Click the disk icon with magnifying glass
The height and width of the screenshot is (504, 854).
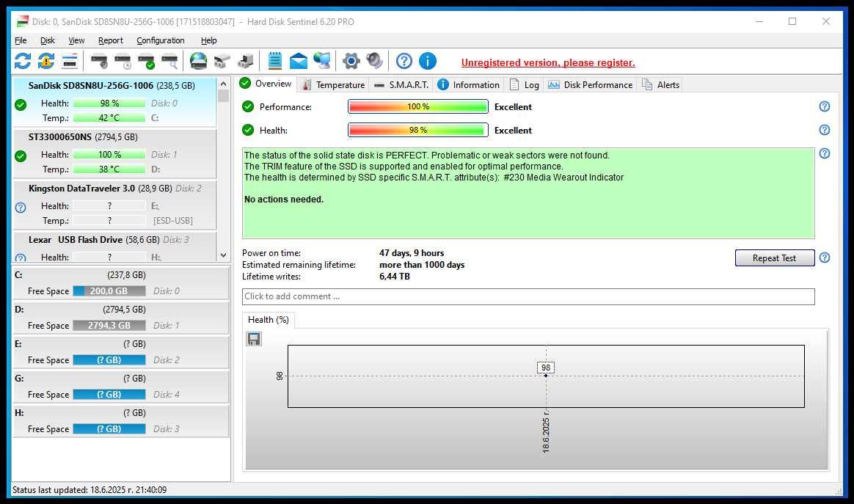tap(169, 61)
